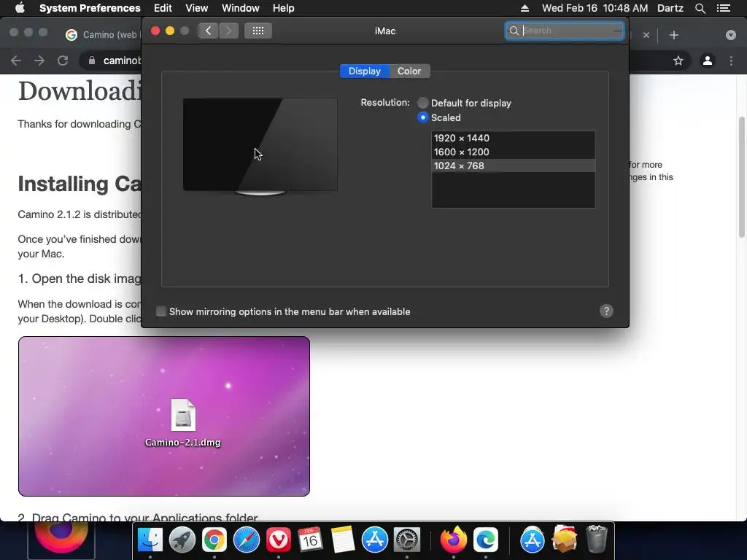Open Google Chrome from the Dock
Image resolution: width=747 pixels, height=560 pixels.
(x=214, y=540)
